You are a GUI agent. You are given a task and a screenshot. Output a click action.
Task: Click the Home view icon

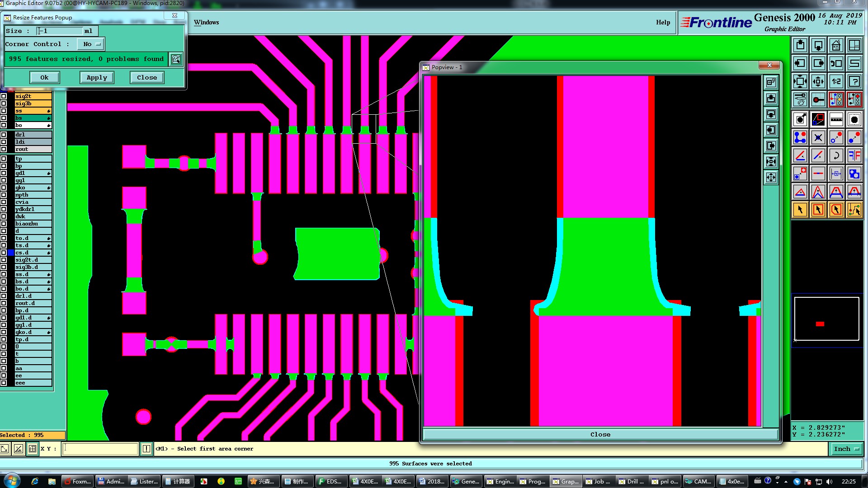[836, 46]
